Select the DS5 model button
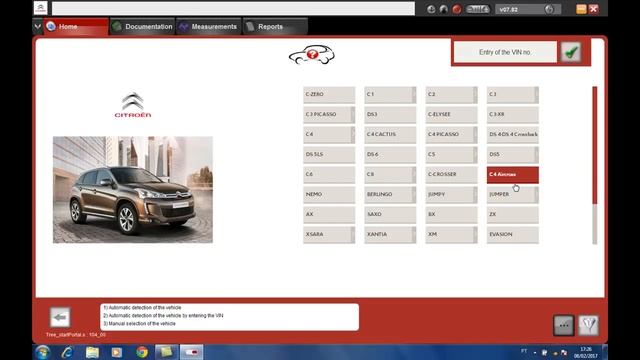Viewport: 640px width, 360px height. pyautogui.click(x=513, y=154)
